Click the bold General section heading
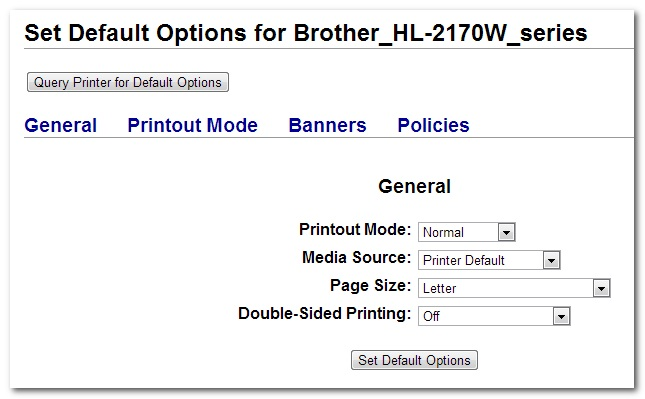 point(415,186)
